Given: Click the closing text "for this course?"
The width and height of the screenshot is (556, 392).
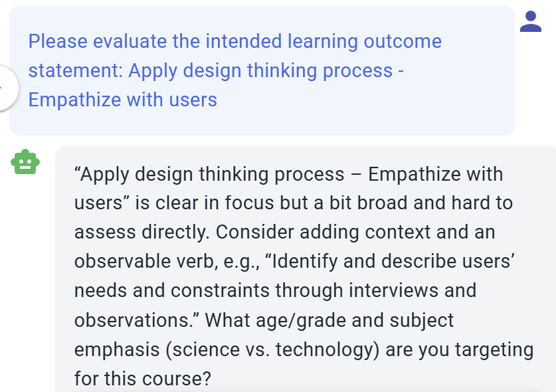Looking at the screenshot, I should click(143, 379).
